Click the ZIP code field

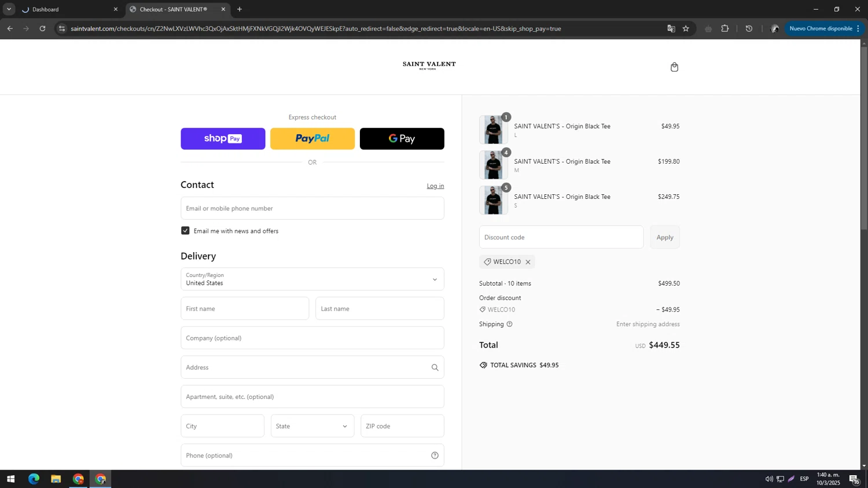pos(402,426)
